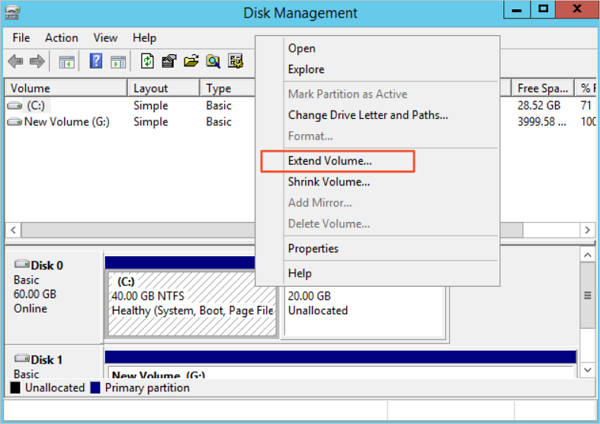Click vertical scrollbar down arrow in disk pane
The height and width of the screenshot is (424, 600).
[x=588, y=370]
